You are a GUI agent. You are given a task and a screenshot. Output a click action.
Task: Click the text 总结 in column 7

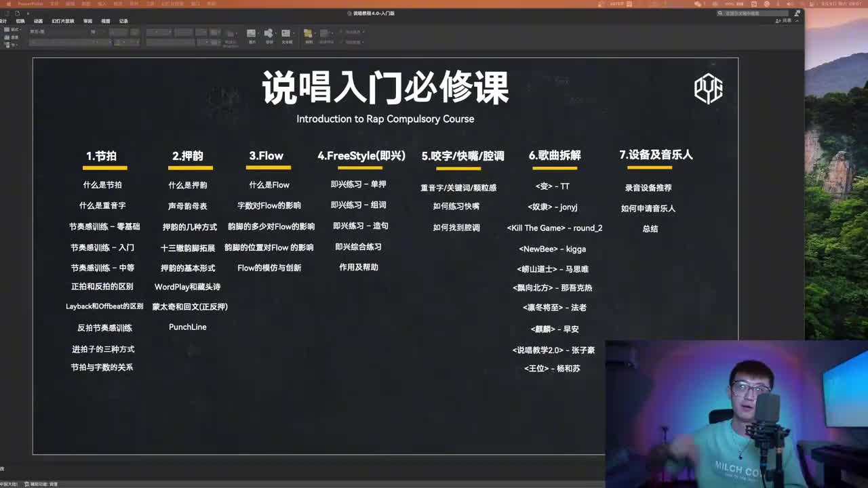click(x=650, y=229)
